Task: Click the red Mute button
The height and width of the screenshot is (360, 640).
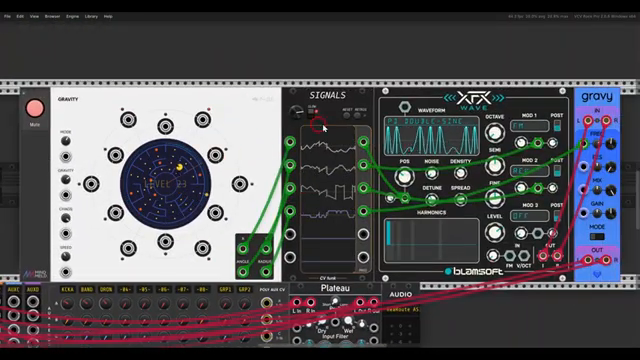Action: click(35, 108)
